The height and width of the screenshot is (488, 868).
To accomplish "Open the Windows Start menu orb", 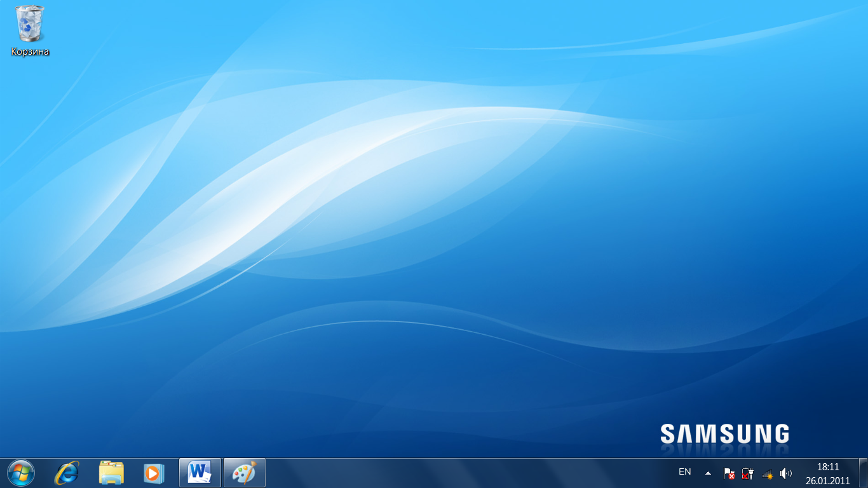I will [20, 473].
